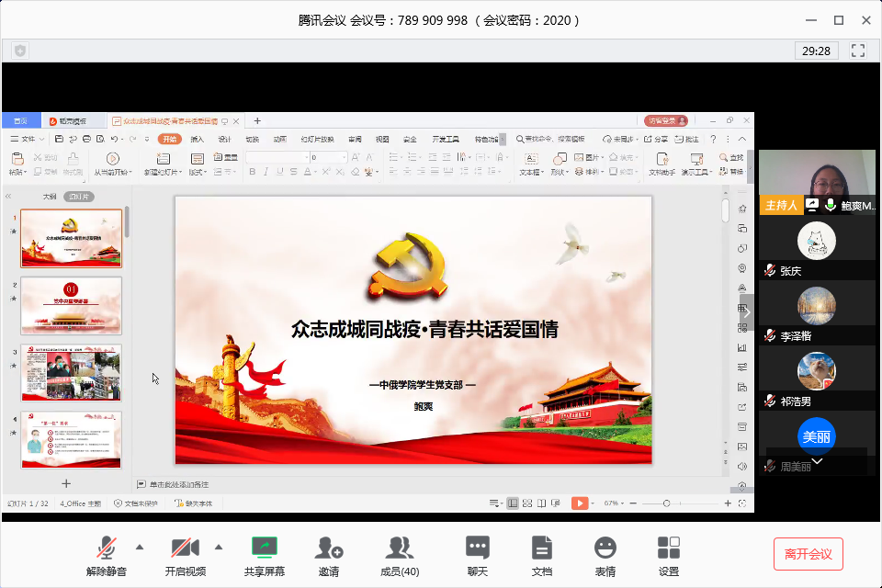Expand participant list chevron below 美丽 avatar
882x588 pixels.
tap(818, 461)
